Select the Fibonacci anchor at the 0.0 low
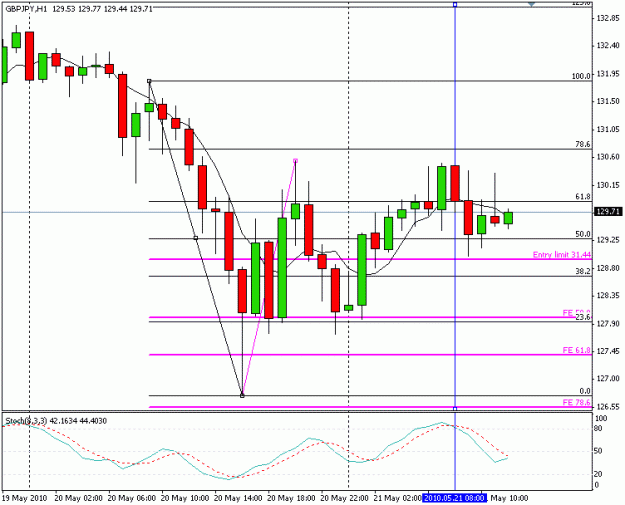Viewport: 625px width, 505px height. click(x=242, y=395)
